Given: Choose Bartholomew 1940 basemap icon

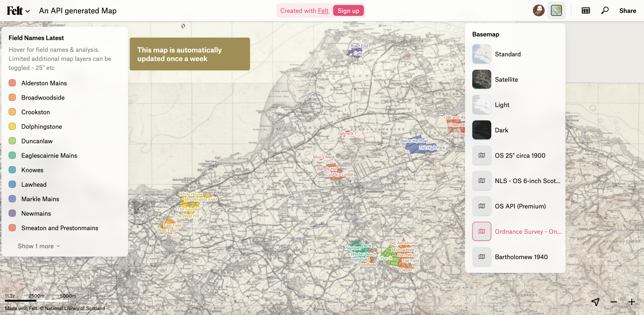Looking at the screenshot, I should click(481, 257).
